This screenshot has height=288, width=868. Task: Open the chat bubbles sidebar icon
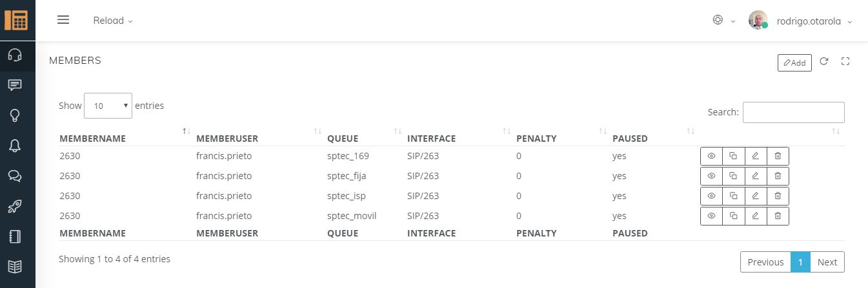15,176
